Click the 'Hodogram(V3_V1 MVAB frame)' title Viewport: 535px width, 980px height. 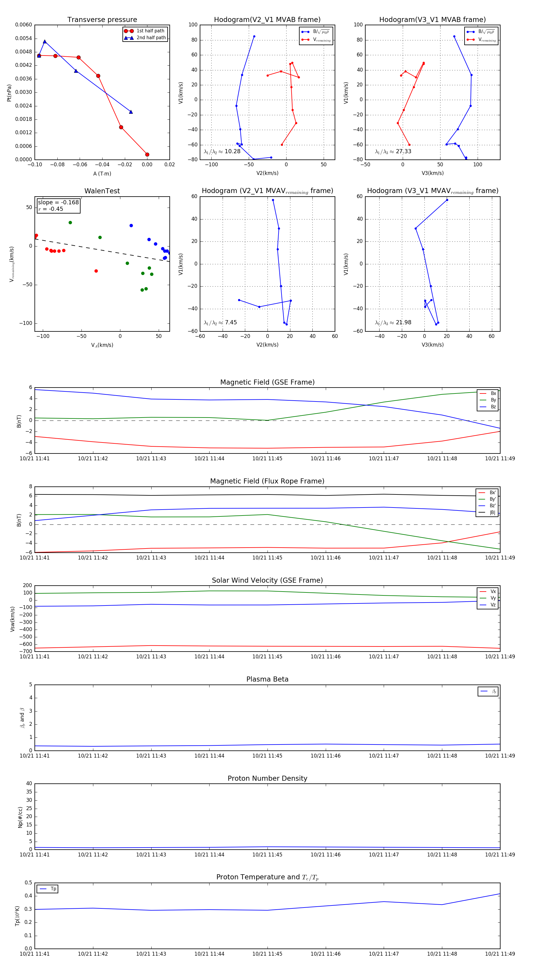(432, 20)
